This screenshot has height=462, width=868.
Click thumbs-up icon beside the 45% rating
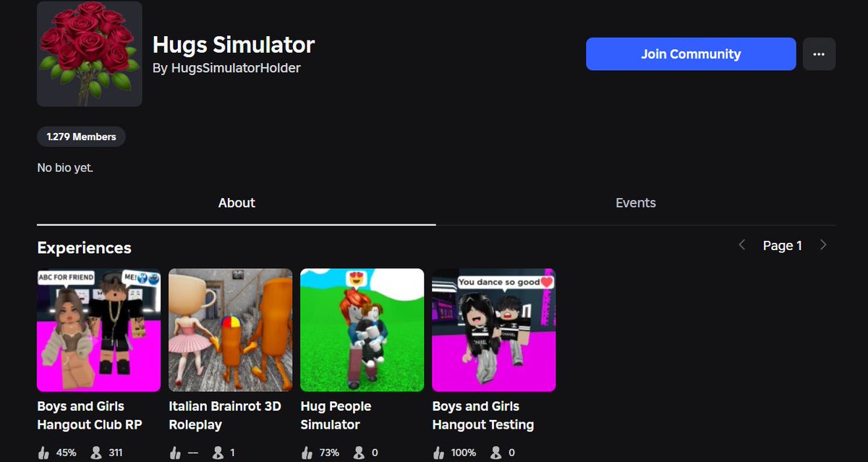tap(43, 453)
